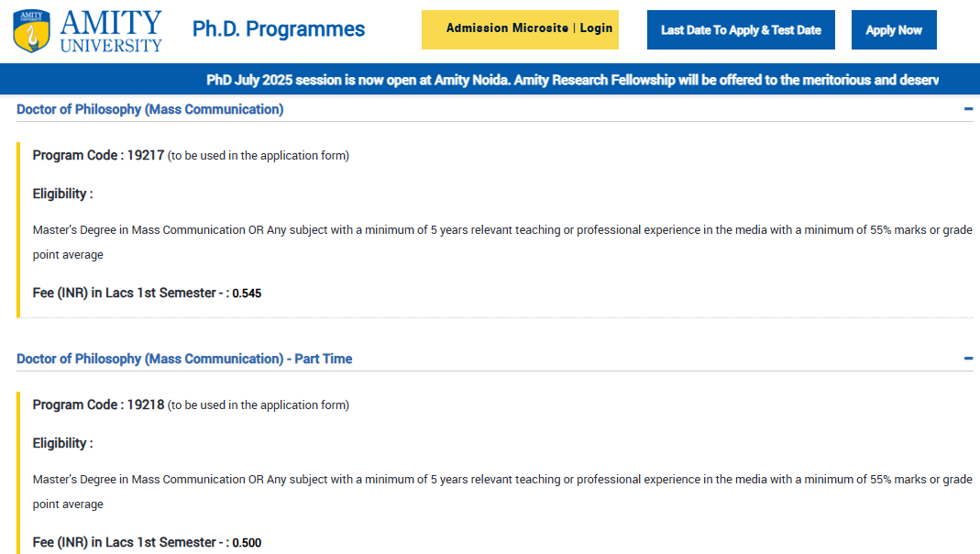
Task: Collapse the Mass Communication section minus icon
Action: [x=968, y=109]
